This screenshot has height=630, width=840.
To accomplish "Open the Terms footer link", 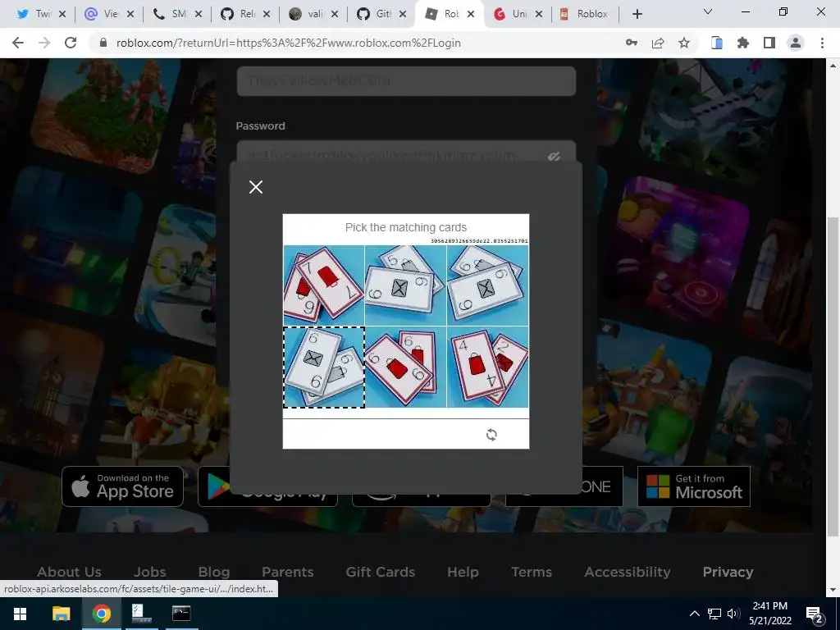I will [532, 572].
